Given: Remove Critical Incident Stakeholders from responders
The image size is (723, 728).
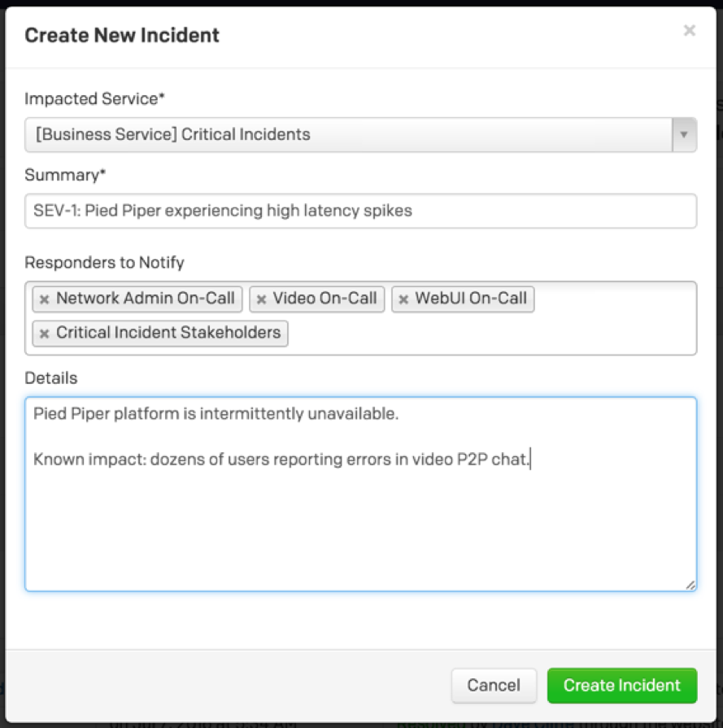Looking at the screenshot, I should click(45, 333).
